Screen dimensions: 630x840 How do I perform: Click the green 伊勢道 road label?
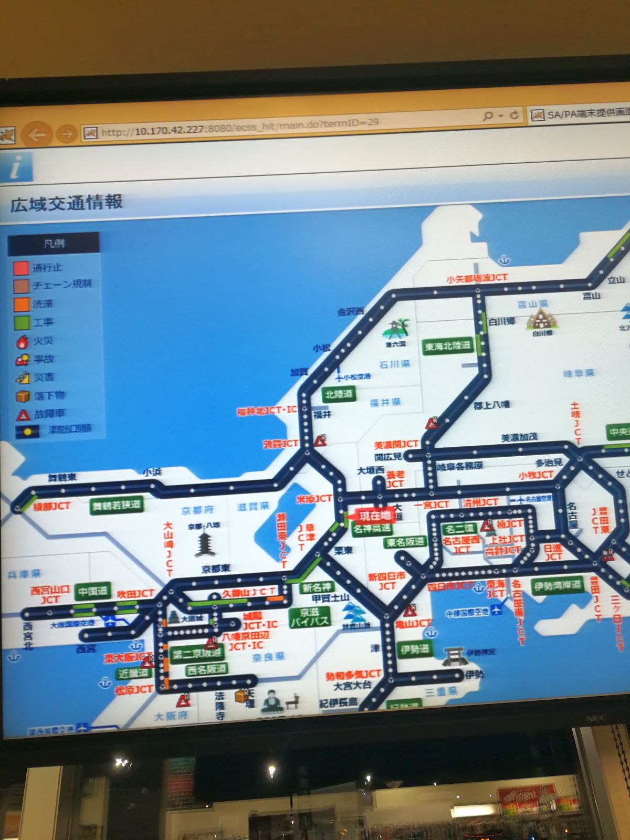[x=415, y=650]
